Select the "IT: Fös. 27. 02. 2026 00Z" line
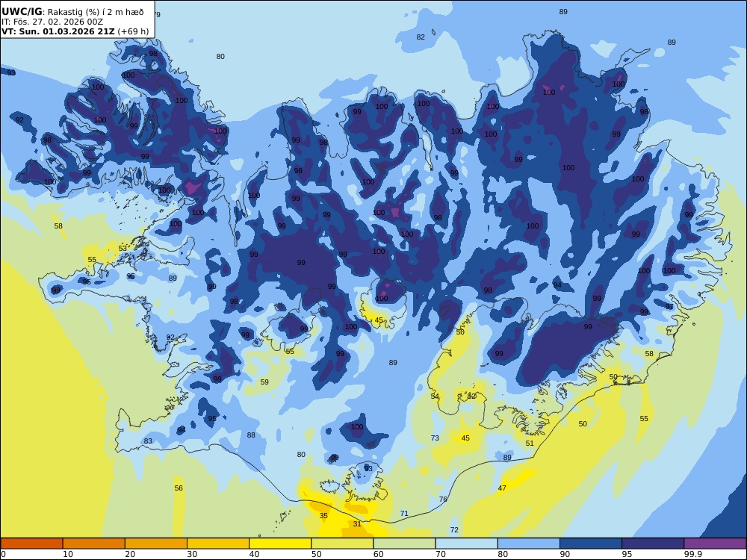Screen dimensions: 747x560 [52, 22]
